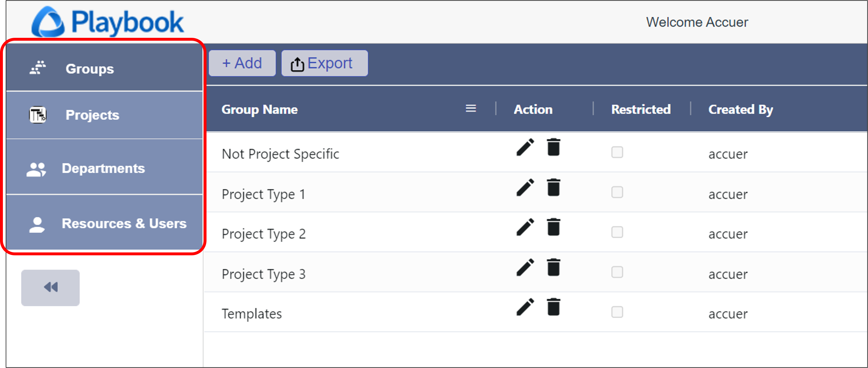The height and width of the screenshot is (368, 868).
Task: Select the Groups icon in the sidebar
Action: [x=37, y=67]
